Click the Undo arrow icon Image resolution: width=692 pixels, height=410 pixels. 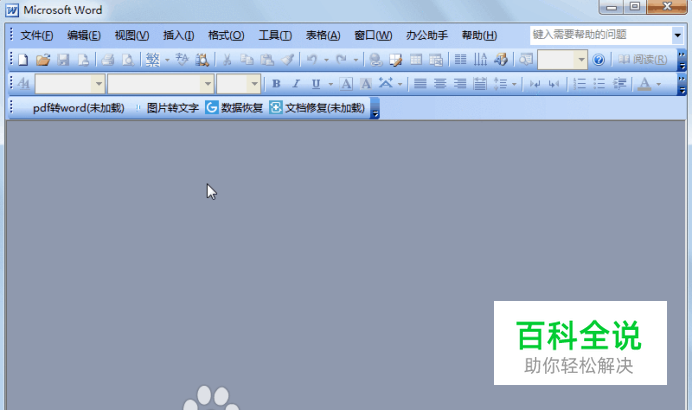[x=312, y=59]
